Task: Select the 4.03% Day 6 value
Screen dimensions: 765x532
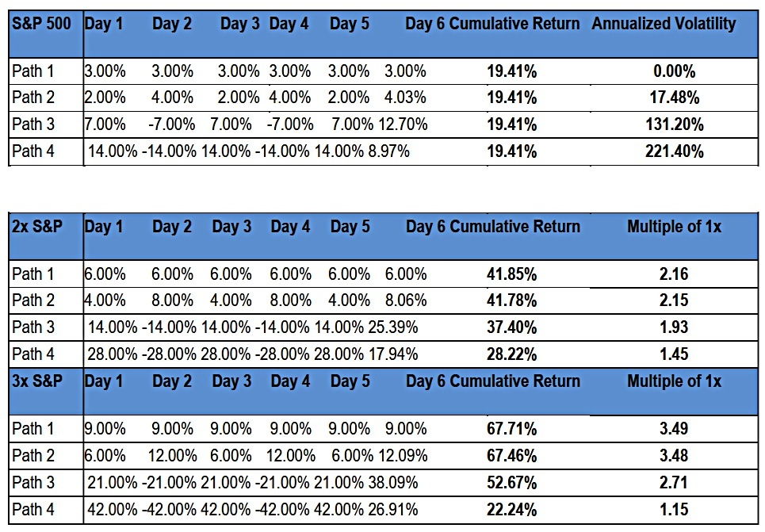Action: [x=405, y=98]
